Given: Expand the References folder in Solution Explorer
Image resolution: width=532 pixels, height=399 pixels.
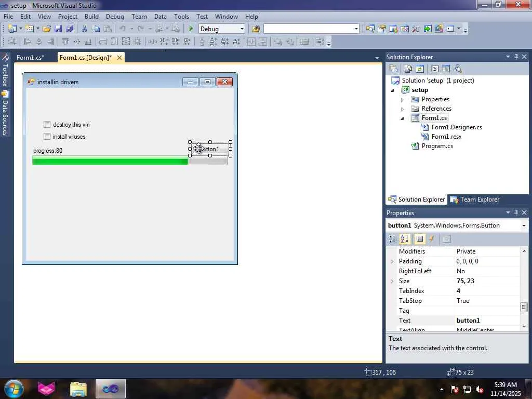Looking at the screenshot, I should point(403,109).
